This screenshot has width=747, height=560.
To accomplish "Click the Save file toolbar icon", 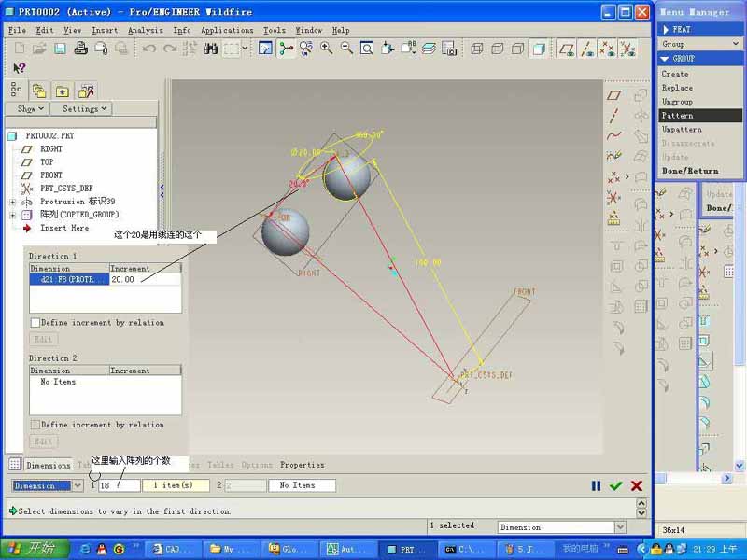I will (60, 49).
